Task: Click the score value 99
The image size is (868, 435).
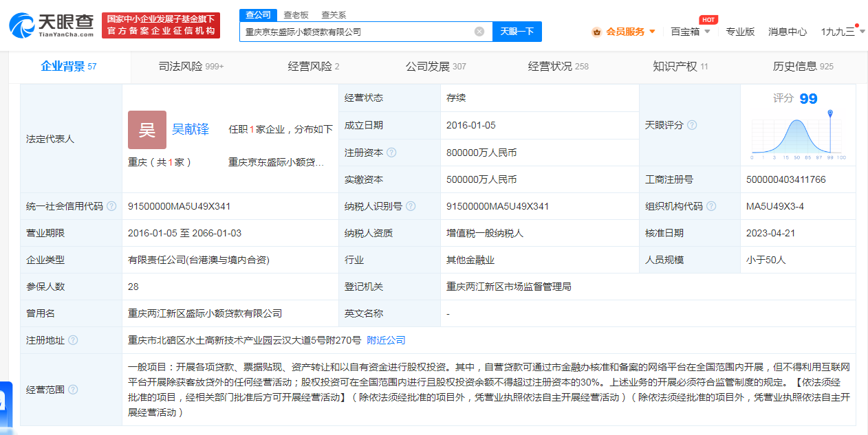Action: 808,99
